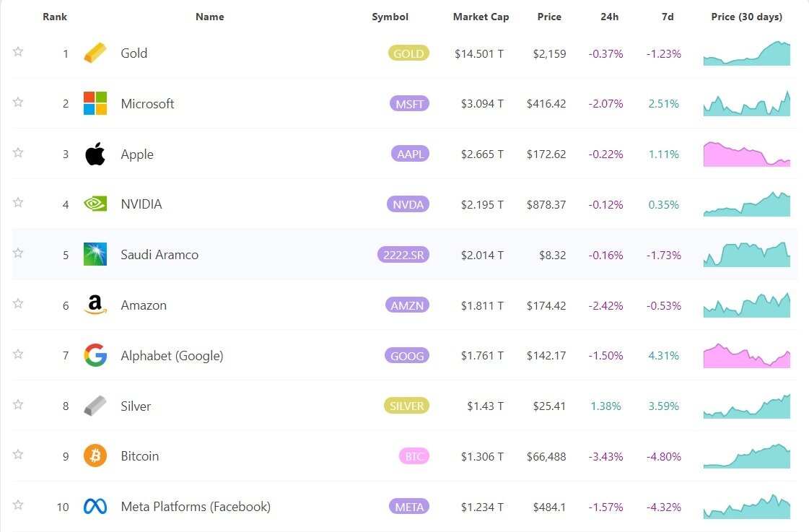Click the NVIDIA logo icon

point(95,204)
